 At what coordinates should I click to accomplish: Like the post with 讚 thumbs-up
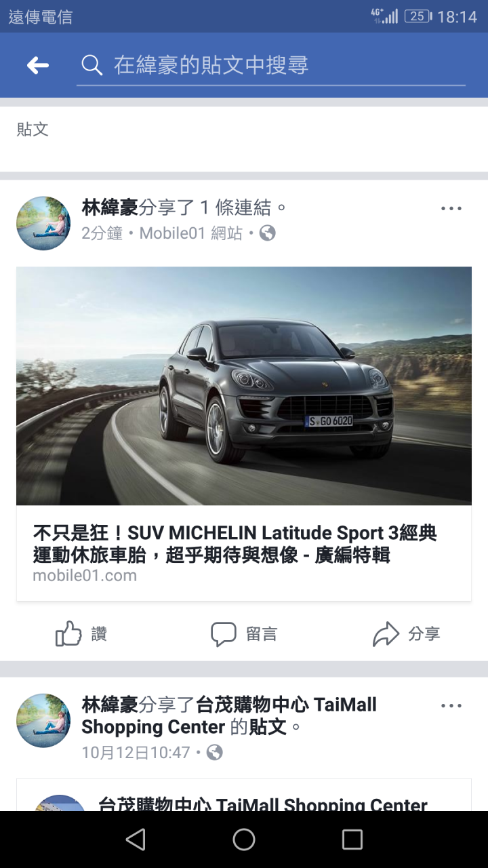[81, 634]
